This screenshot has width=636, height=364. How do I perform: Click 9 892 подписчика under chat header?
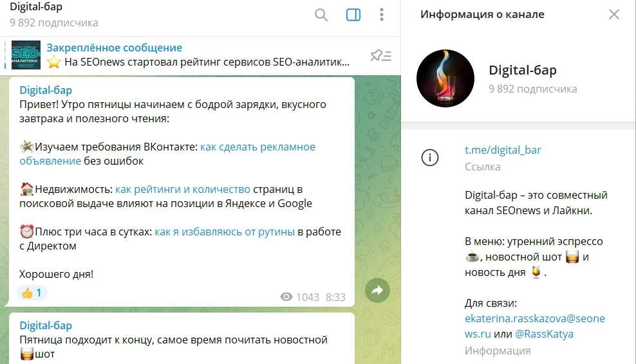pos(54,23)
